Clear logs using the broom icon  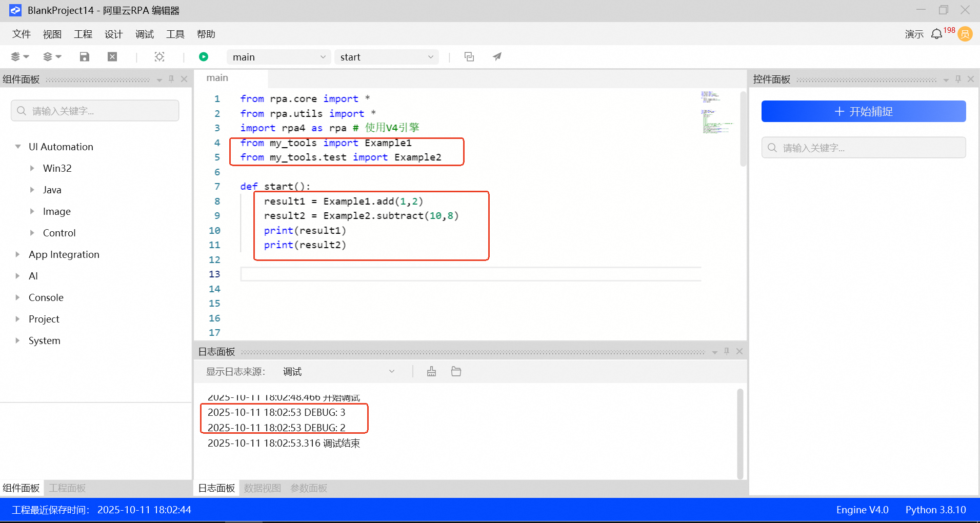click(431, 372)
